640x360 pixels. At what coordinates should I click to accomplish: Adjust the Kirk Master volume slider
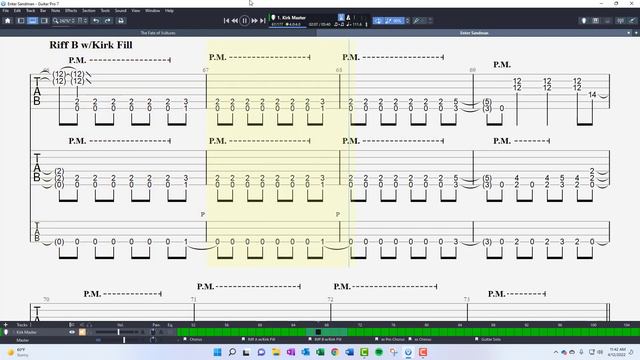(118, 332)
